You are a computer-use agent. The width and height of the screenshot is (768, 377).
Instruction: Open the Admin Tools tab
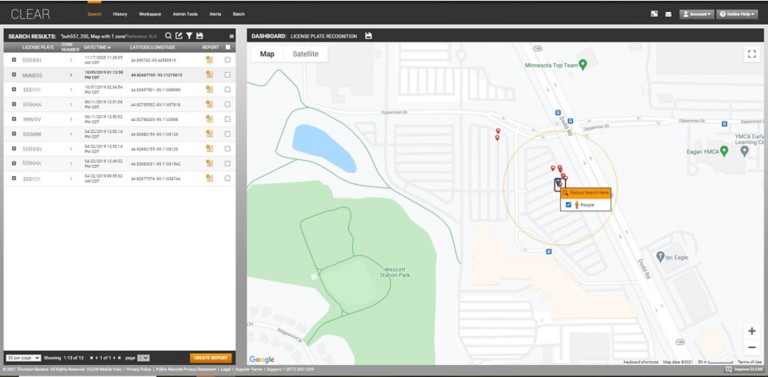(185, 14)
